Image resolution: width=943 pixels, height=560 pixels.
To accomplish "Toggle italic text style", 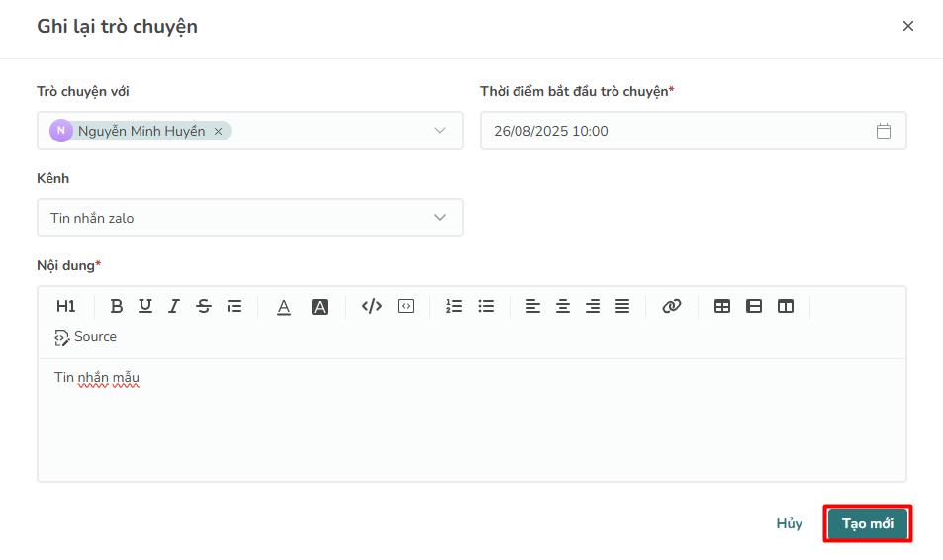I will click(174, 307).
